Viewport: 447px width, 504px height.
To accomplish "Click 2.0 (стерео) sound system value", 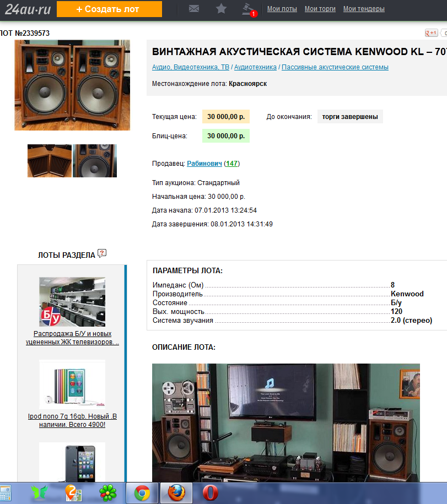I will point(411,321).
